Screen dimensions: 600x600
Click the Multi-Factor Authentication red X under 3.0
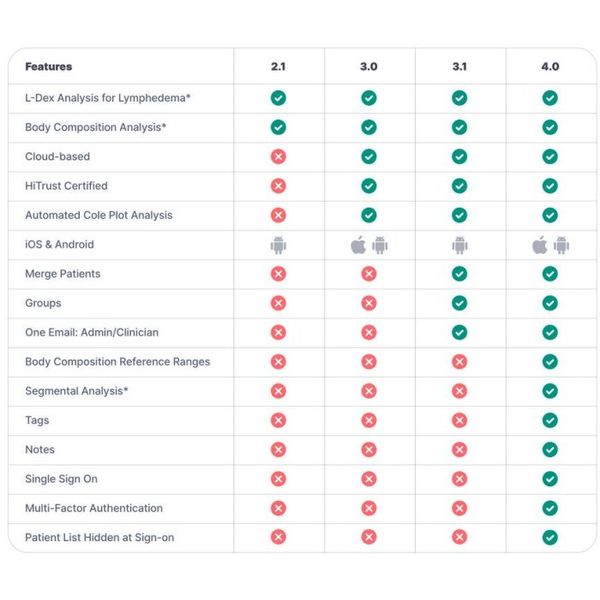tap(369, 508)
